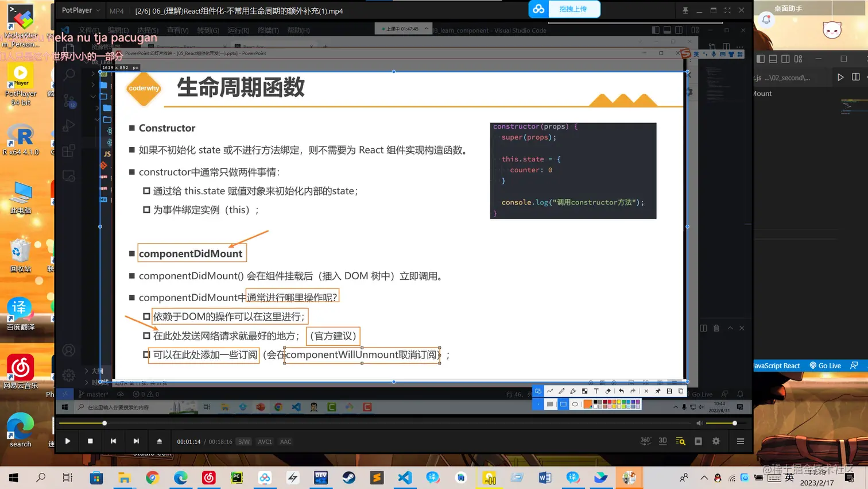This screenshot has height=489, width=868.
Task: Open Task View on the taskbar
Action: point(68,478)
